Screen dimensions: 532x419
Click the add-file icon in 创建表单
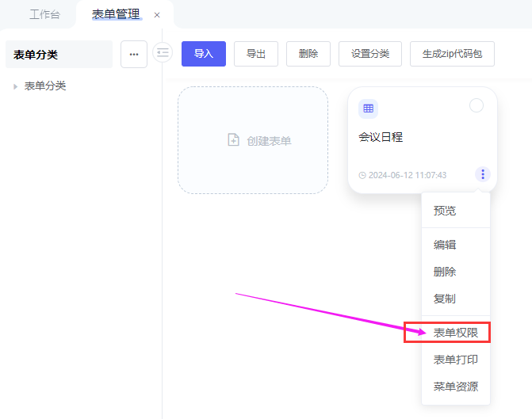[x=233, y=140]
